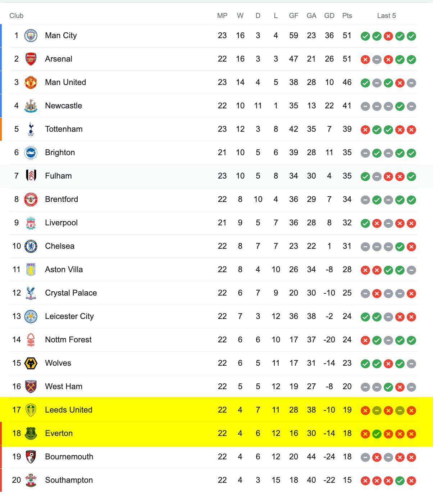
Task: Click Southampton's green win icon in Last 5
Action: pyautogui.click(x=400, y=481)
